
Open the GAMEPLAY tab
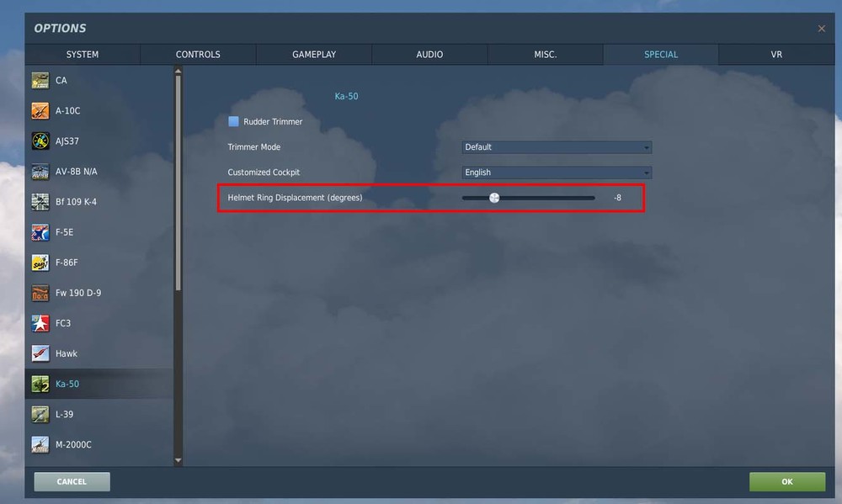coord(314,54)
